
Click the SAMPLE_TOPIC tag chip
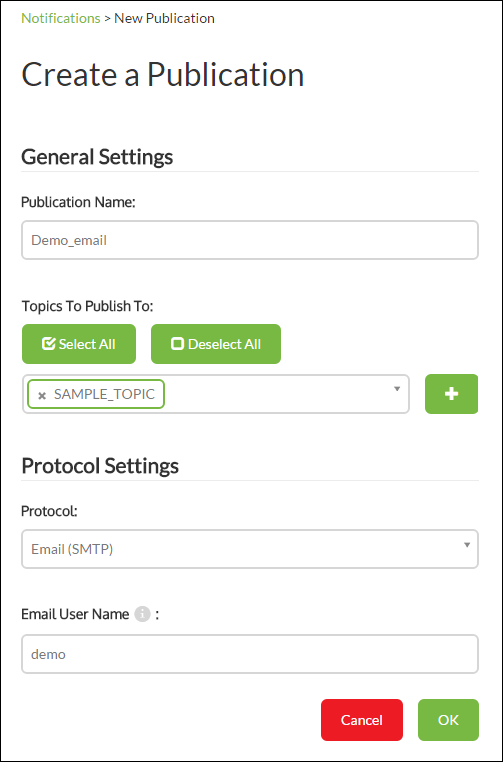point(96,394)
